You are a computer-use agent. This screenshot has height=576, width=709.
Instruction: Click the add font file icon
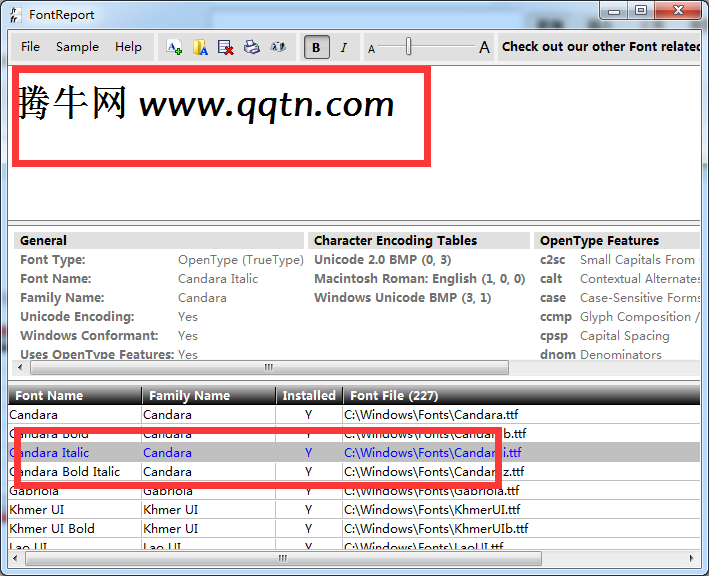(174, 47)
